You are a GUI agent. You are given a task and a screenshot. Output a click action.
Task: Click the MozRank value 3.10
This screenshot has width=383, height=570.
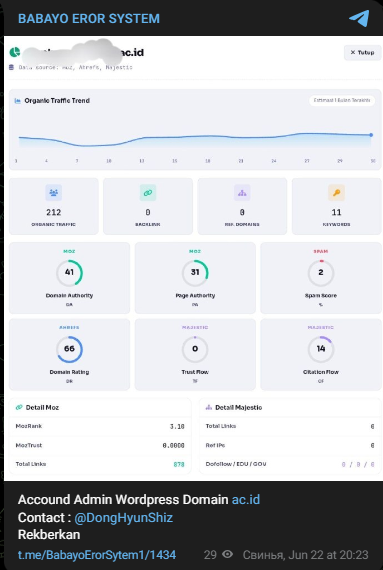[177, 426]
